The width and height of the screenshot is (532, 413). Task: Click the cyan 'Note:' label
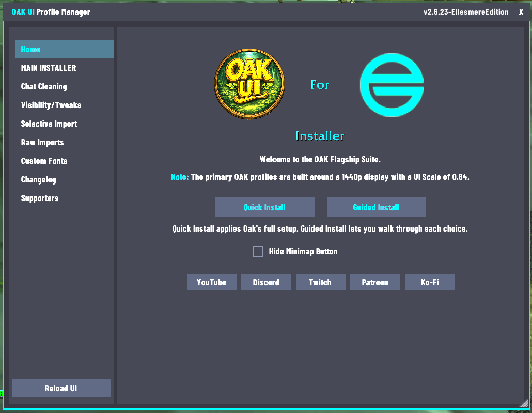pyautogui.click(x=179, y=177)
